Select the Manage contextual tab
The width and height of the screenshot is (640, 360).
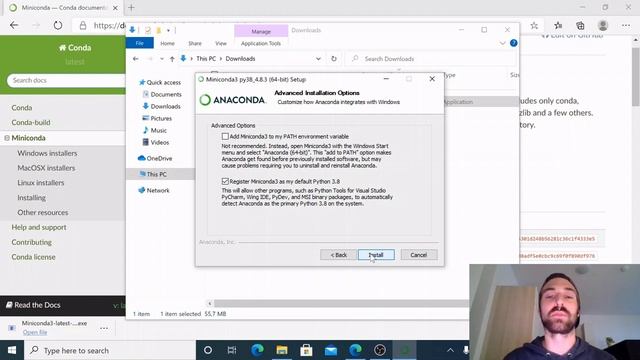point(261,31)
